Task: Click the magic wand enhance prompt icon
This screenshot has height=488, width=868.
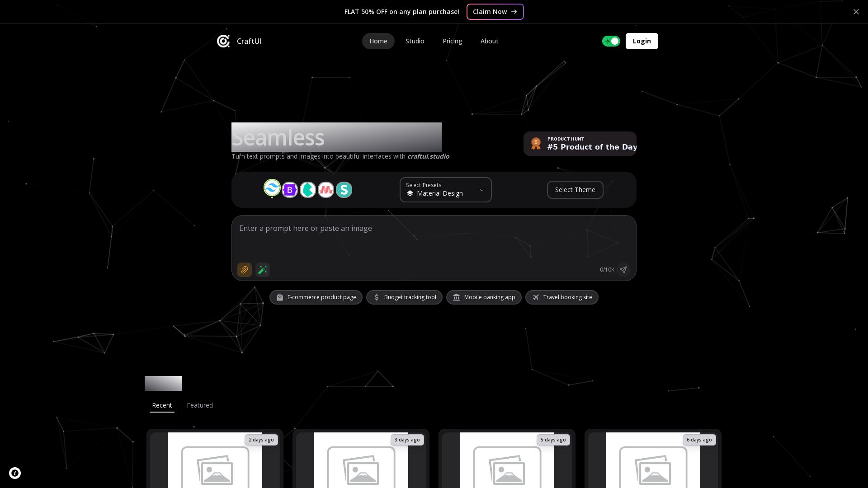Action: click(x=263, y=270)
